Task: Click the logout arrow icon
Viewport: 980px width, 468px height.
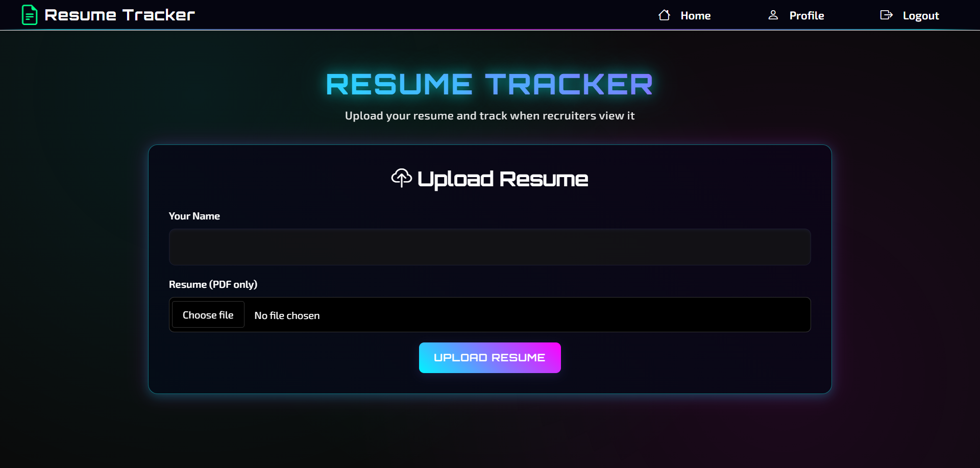Action: tap(887, 15)
